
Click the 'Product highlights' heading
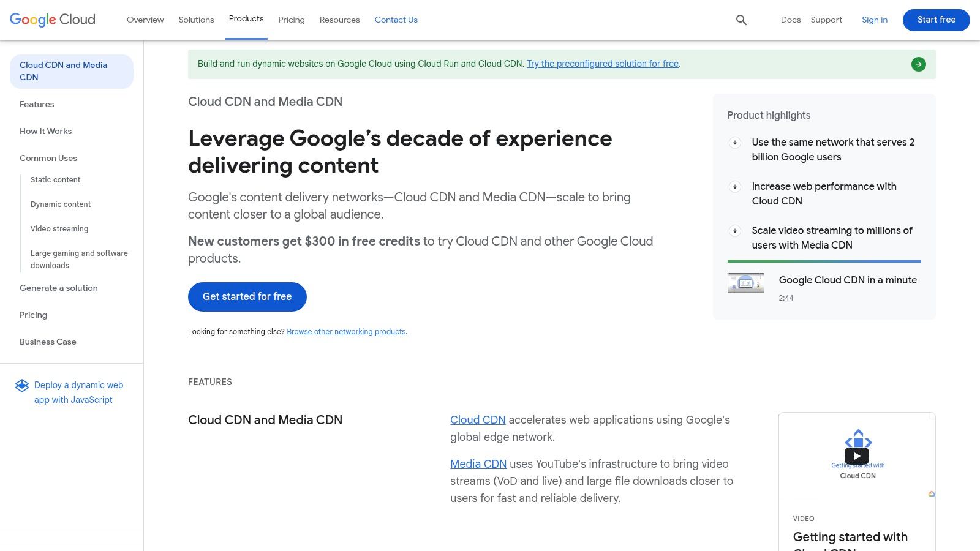click(769, 115)
